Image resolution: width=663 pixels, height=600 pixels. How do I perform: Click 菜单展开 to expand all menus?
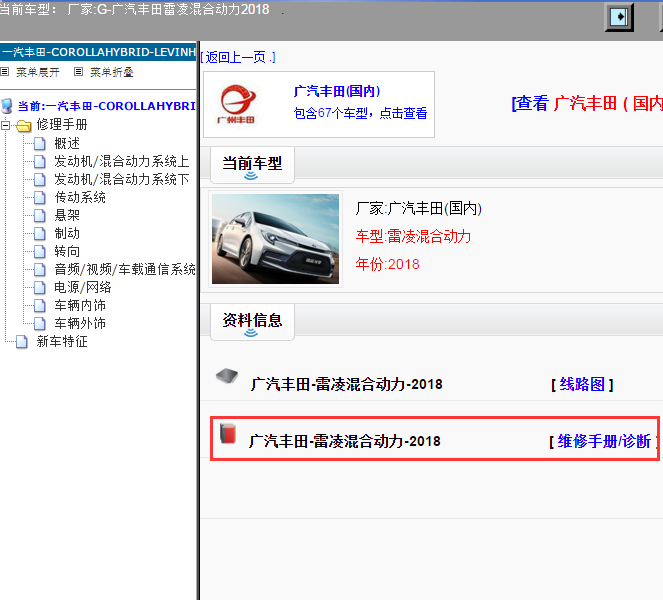(38, 72)
